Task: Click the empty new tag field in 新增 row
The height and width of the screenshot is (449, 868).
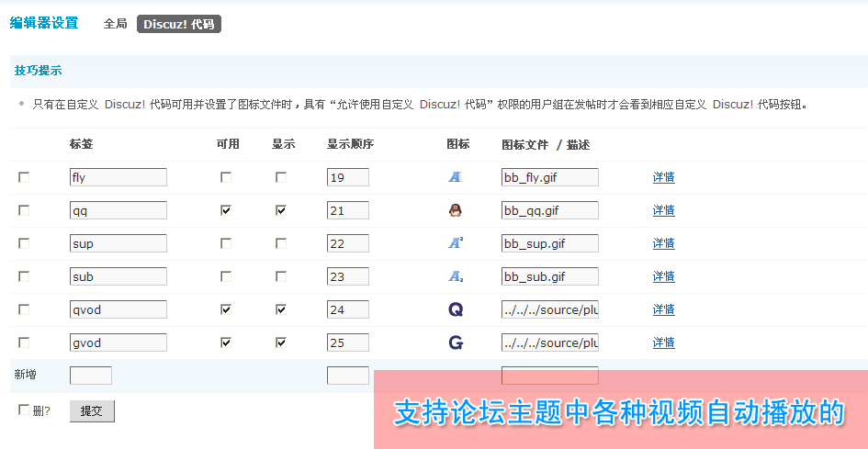Action: (91, 376)
